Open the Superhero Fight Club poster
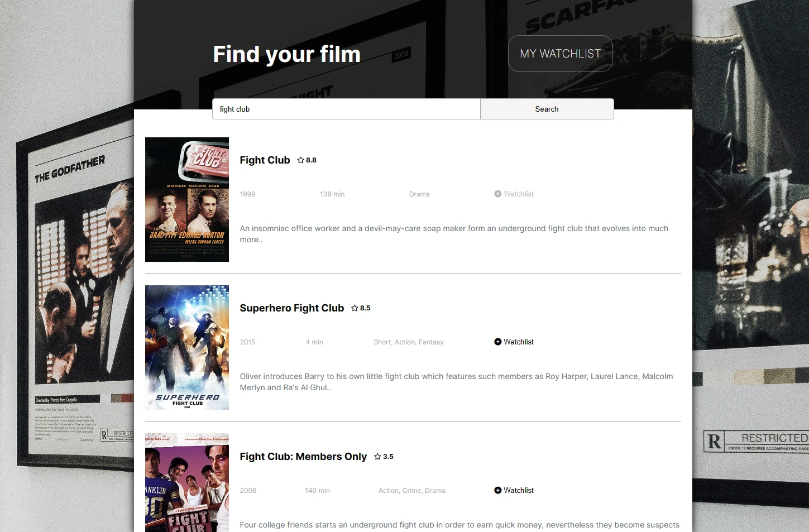The image size is (809, 532). pos(187,347)
